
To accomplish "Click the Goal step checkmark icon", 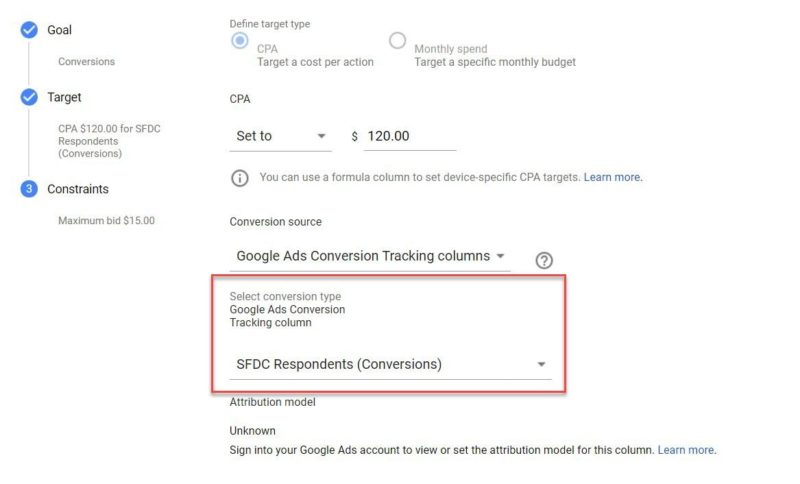I will 29,31.
